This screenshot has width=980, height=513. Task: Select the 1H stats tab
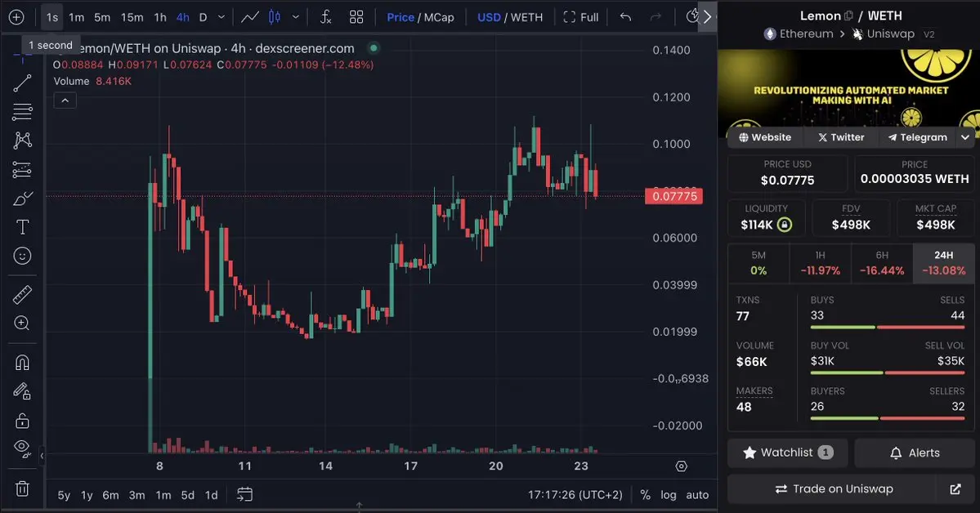(x=820, y=263)
